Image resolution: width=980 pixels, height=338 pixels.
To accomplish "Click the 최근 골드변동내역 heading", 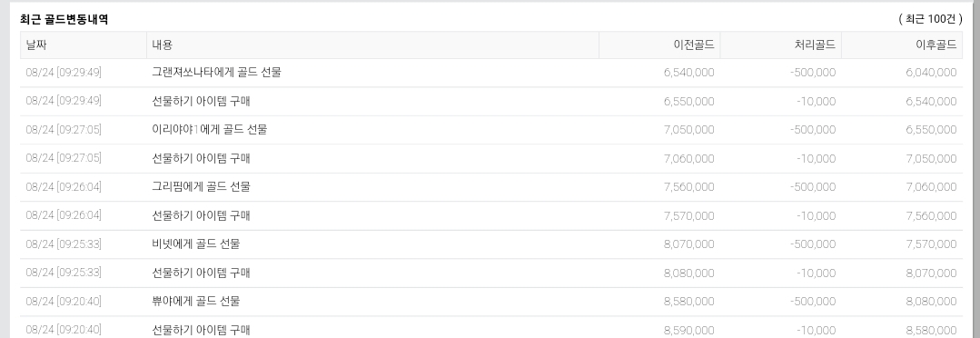I will (64, 19).
